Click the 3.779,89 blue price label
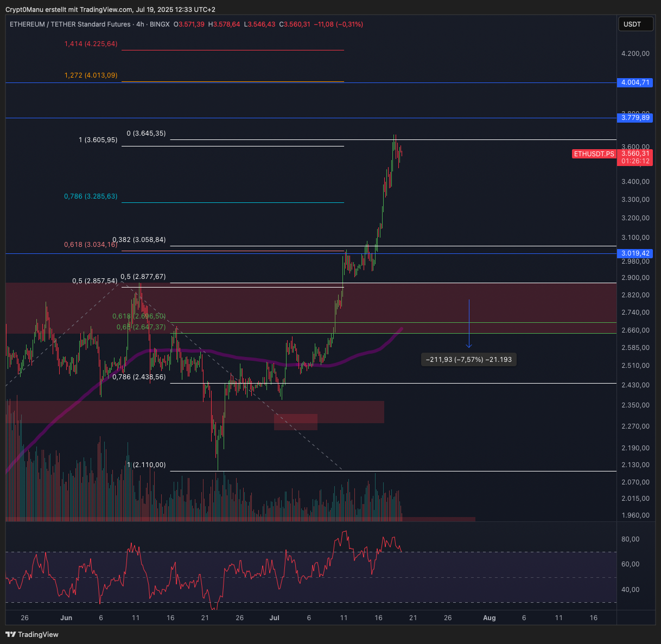 (x=635, y=118)
